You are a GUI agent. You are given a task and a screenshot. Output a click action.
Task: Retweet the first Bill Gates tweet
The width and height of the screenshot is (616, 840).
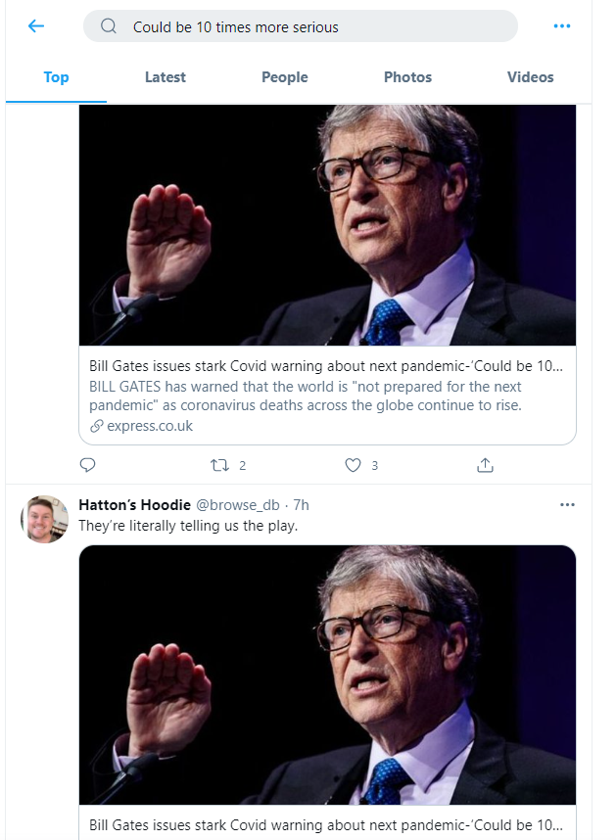[220, 466]
